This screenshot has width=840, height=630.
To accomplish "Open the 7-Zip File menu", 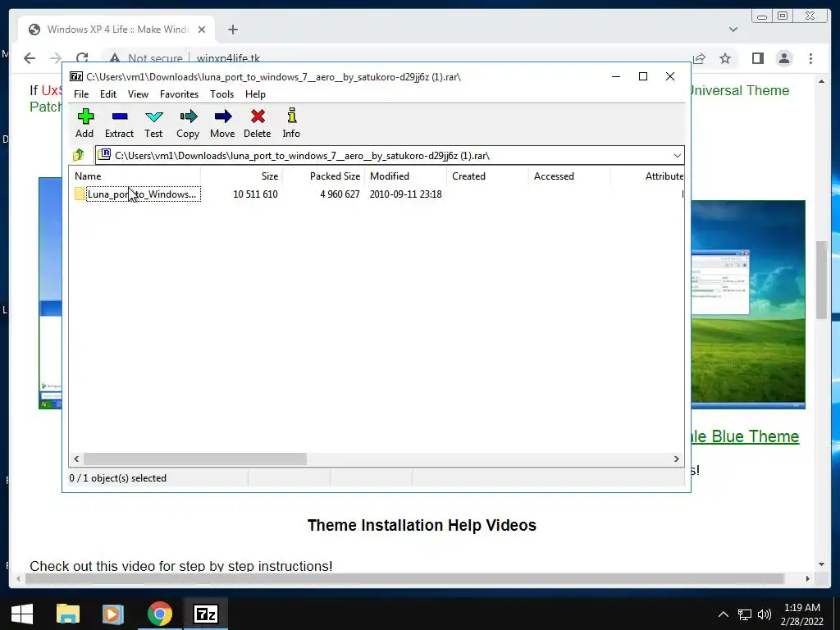I will click(81, 94).
